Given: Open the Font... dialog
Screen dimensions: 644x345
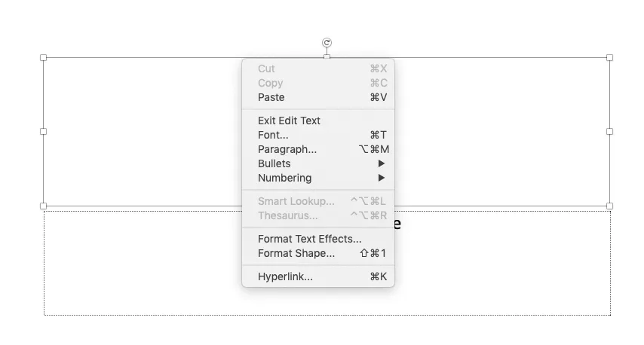Looking at the screenshot, I should (273, 135).
